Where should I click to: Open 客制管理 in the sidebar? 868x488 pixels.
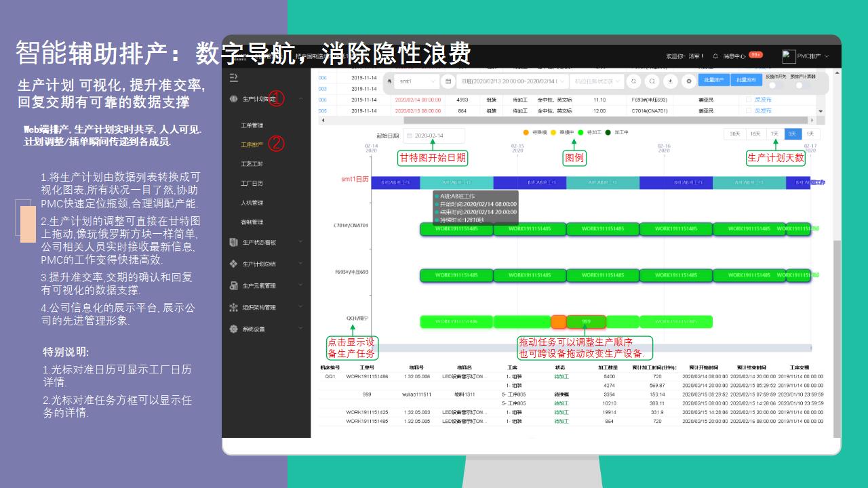pos(252,222)
